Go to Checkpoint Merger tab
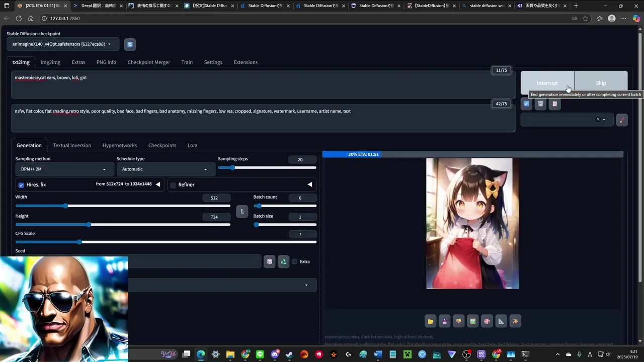The height and width of the screenshot is (362, 644). (x=149, y=62)
